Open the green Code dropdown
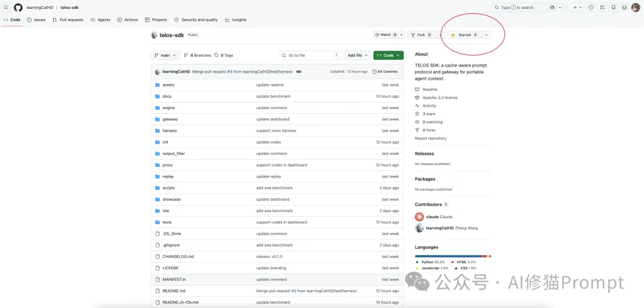The width and height of the screenshot is (644, 308). pyautogui.click(x=389, y=55)
